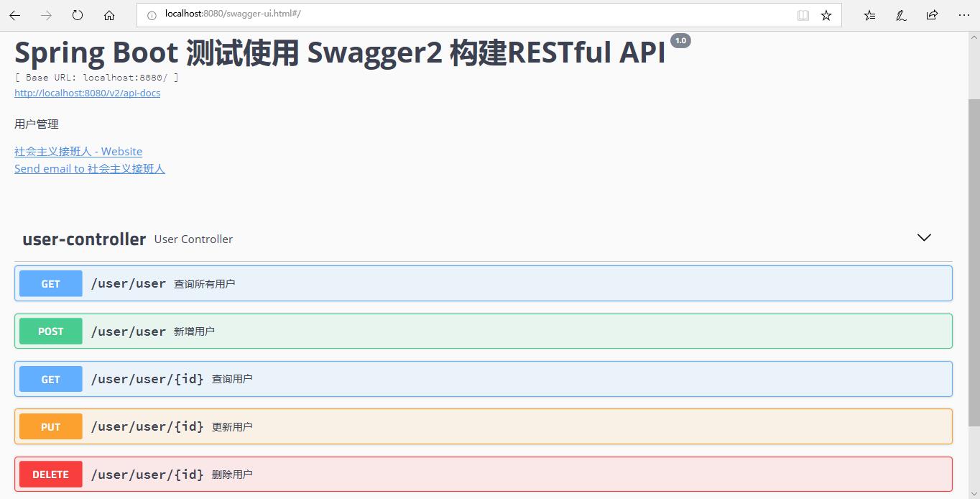Open the favorites hub icon
Screen dimensions: 980x499
click(869, 15)
